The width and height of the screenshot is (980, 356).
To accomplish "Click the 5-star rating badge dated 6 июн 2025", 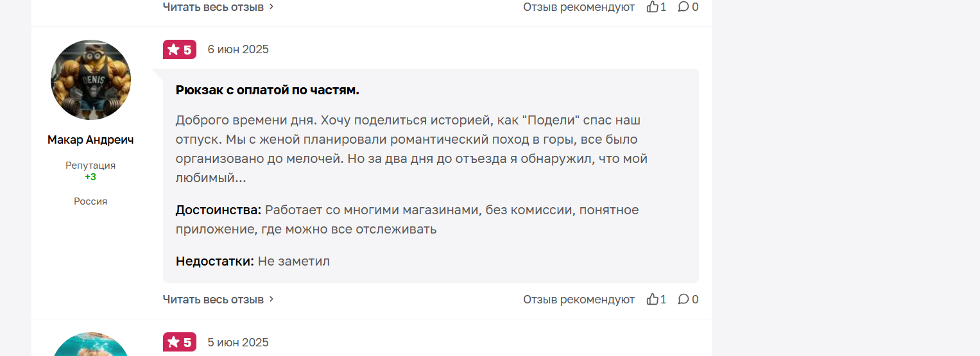I will pyautogui.click(x=180, y=49).
